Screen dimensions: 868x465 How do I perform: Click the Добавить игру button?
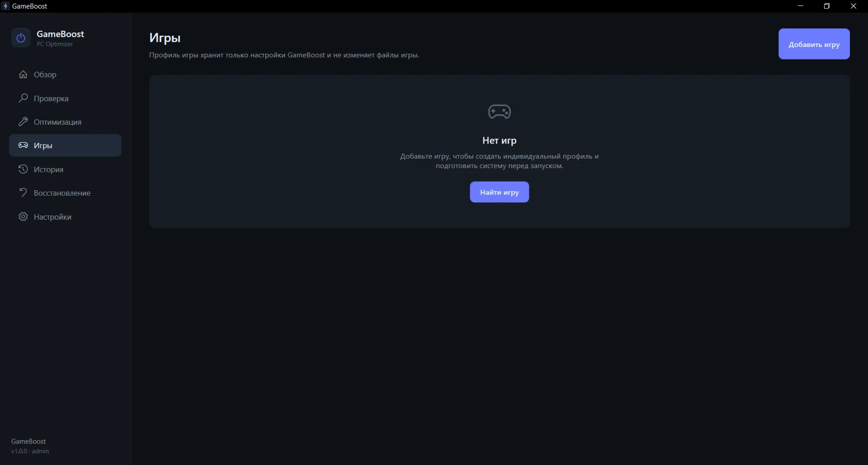coord(814,44)
